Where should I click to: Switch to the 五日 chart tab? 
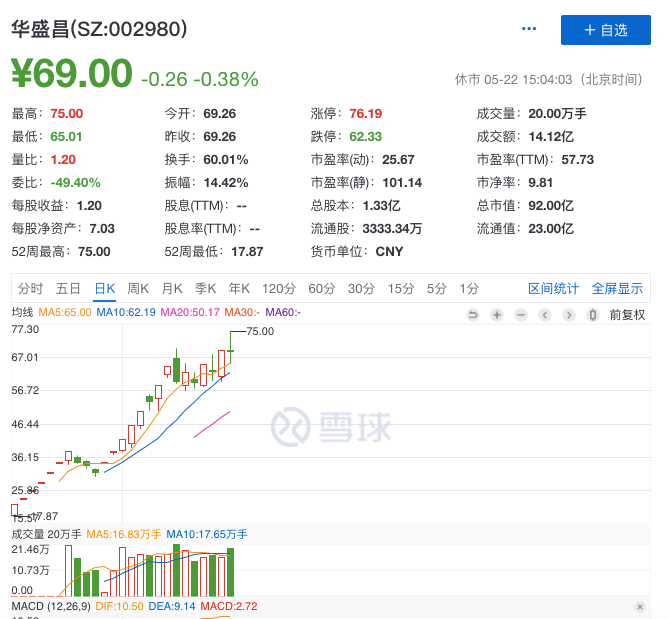[68, 289]
